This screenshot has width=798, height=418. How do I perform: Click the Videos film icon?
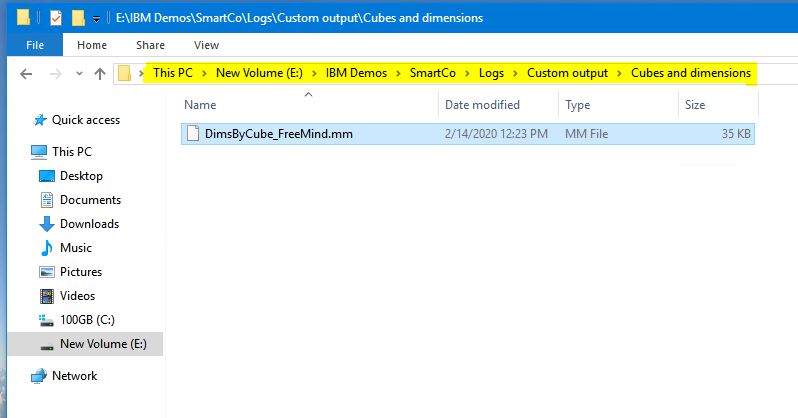46,296
